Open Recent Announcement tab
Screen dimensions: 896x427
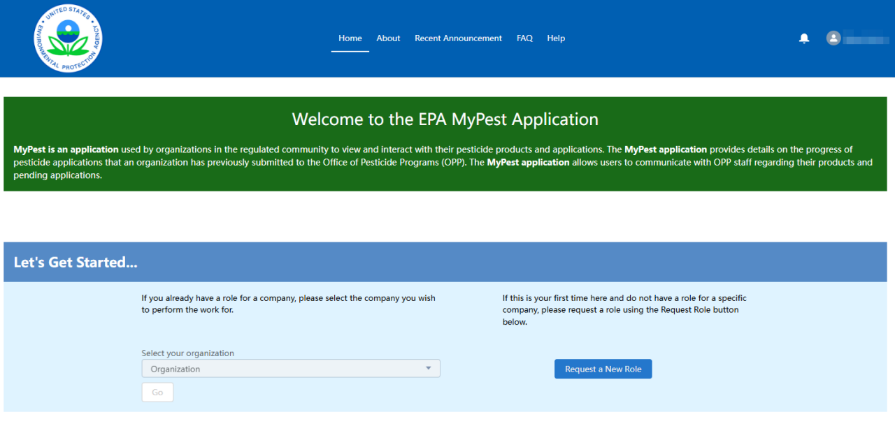[x=458, y=38]
